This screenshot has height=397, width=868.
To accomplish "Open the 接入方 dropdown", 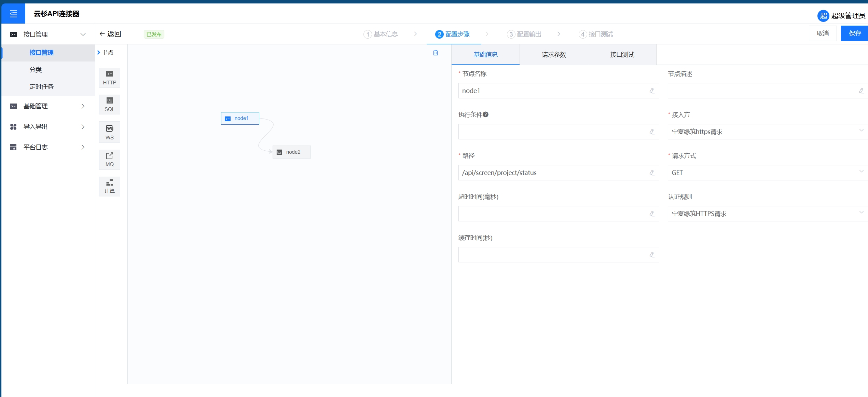I will 768,132.
